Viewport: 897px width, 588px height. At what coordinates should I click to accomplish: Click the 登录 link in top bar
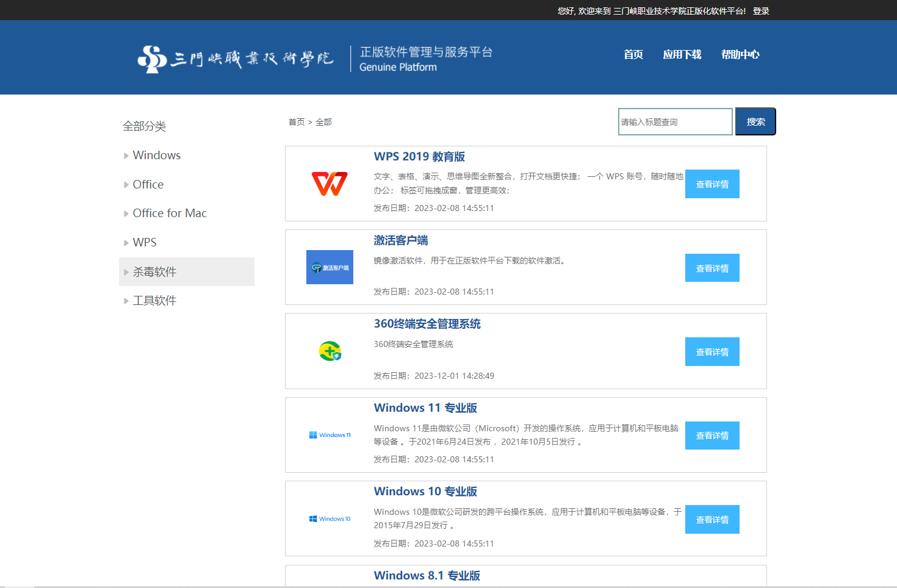click(761, 11)
